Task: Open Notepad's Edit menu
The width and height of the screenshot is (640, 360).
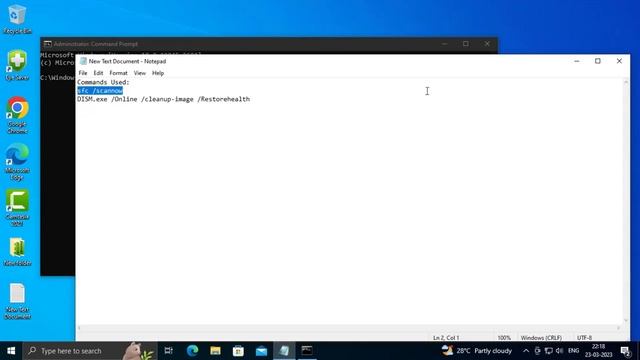Action: (x=98, y=73)
